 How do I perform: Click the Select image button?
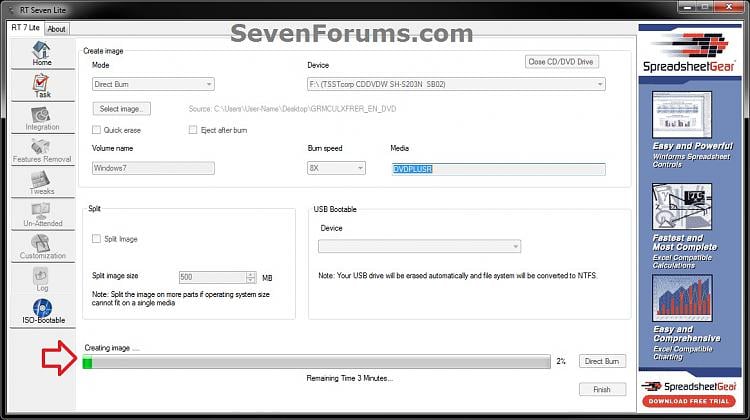(x=121, y=109)
